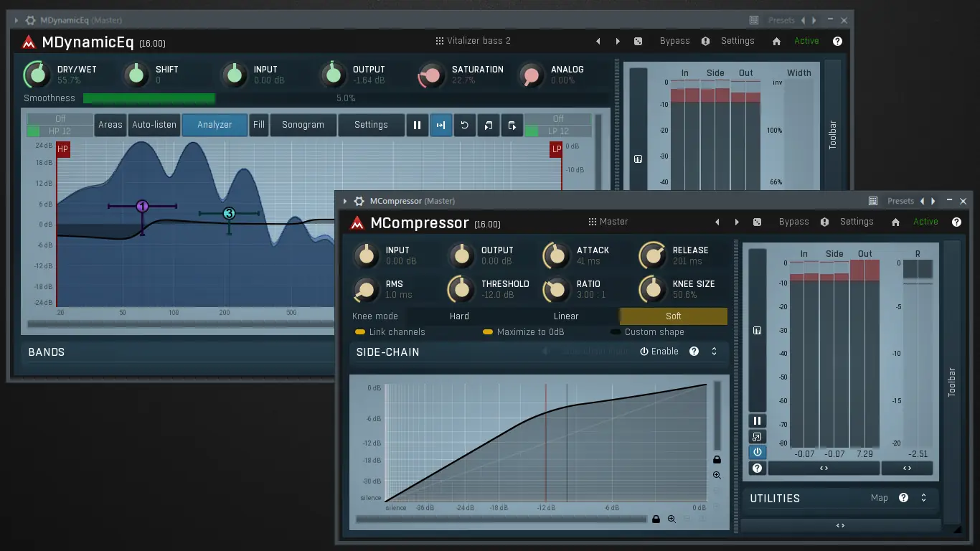This screenshot has height=551, width=980.
Task: Toggle the LP 12 filter in MDynamicEq
Action: click(x=558, y=131)
